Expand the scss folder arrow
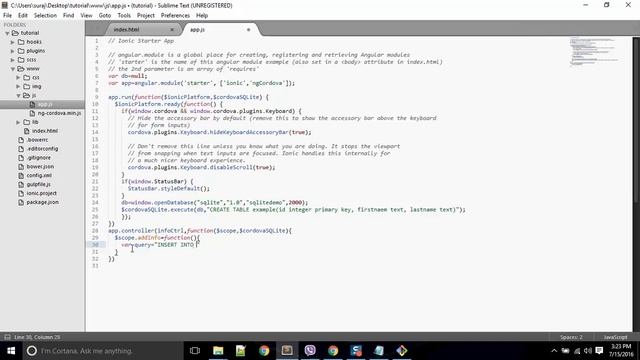Viewport: 640px width, 360px height. (x=13, y=60)
